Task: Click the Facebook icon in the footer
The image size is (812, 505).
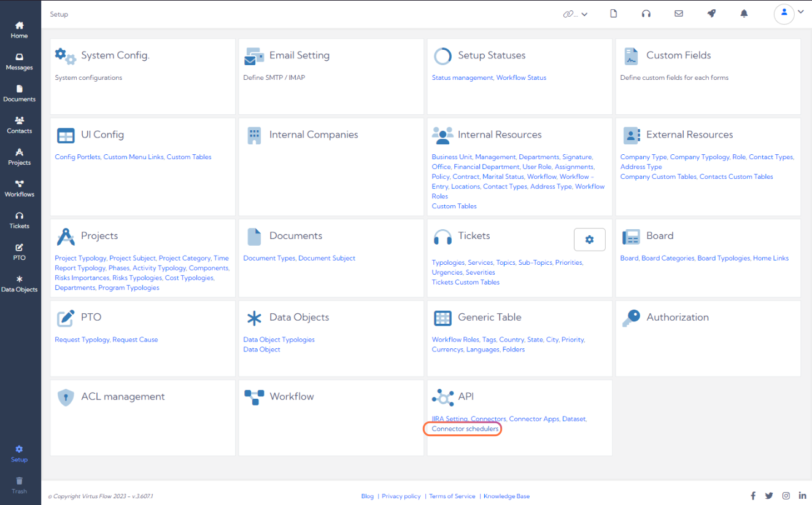Action: click(753, 495)
